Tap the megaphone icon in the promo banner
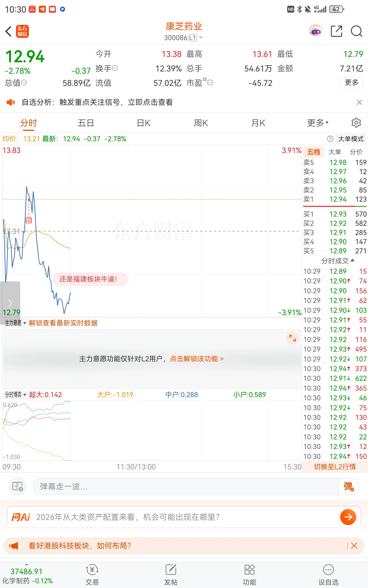 14,546
